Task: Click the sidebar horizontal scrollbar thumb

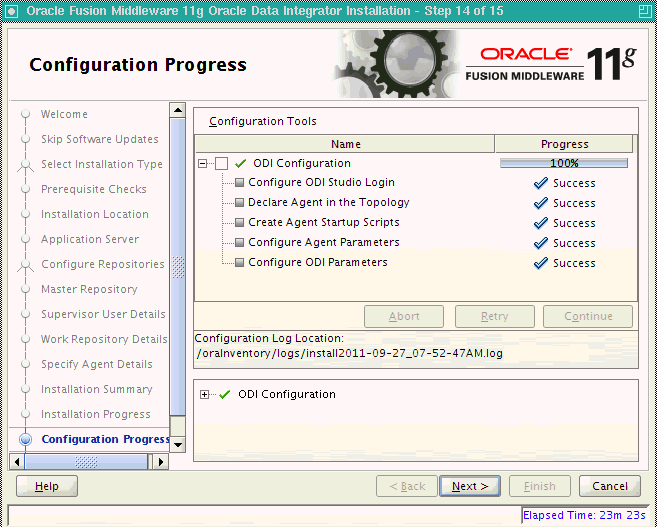Action: coord(86,462)
